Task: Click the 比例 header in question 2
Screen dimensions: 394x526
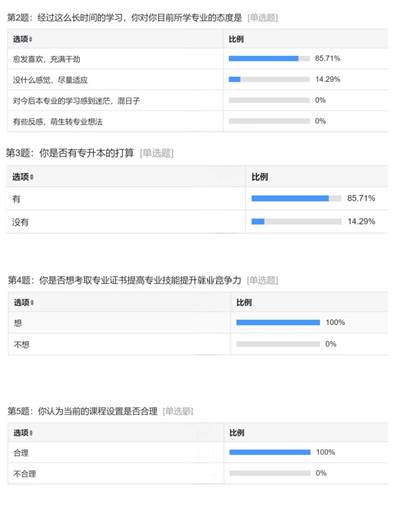Action: coord(236,39)
